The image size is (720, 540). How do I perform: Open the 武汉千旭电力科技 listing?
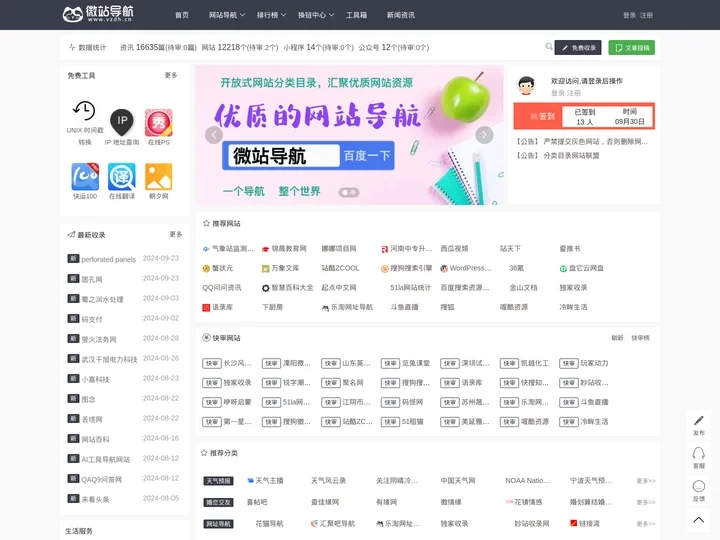109,359
